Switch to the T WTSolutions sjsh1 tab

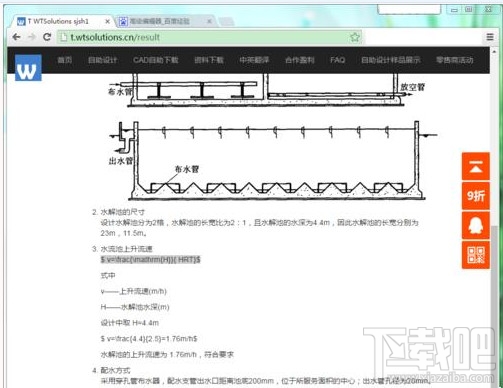[x=63, y=21]
